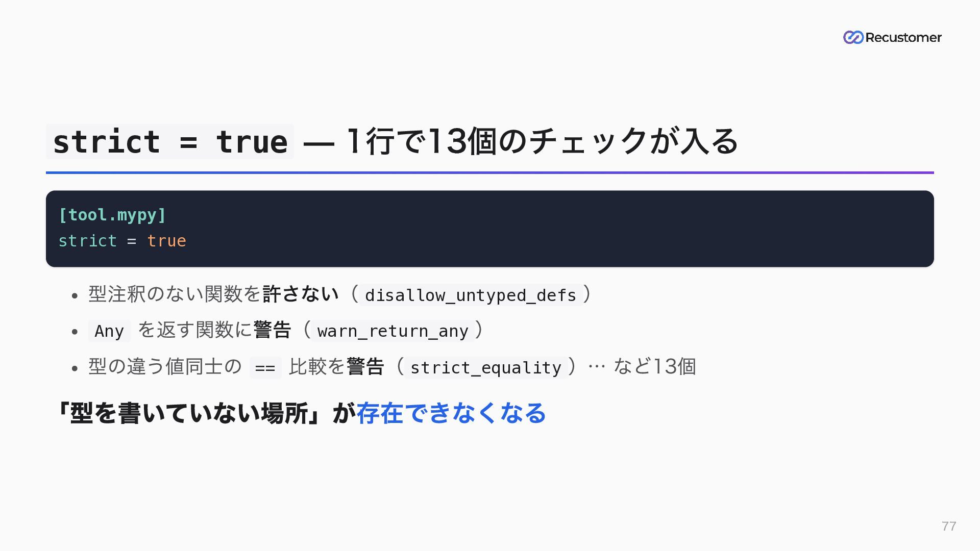Click the warn_return_any code label

pos(393,331)
